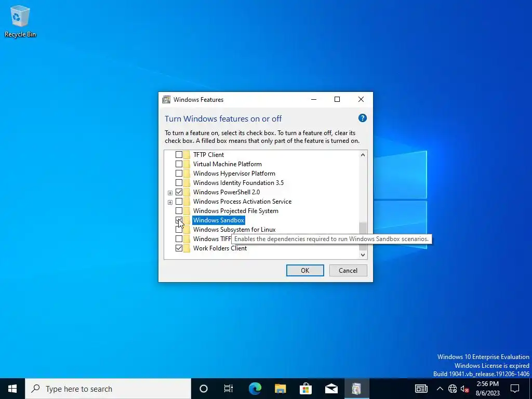Select Windows Identity Foundation 3.5 label

[x=238, y=182]
